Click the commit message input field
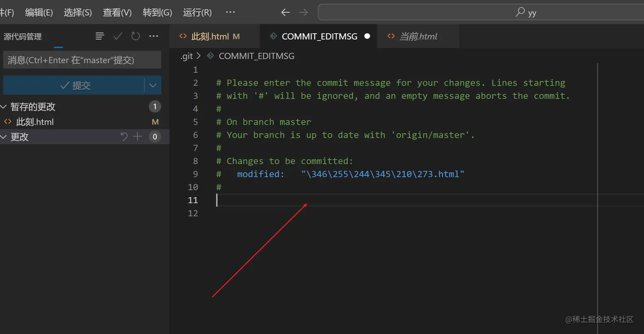 [x=82, y=60]
